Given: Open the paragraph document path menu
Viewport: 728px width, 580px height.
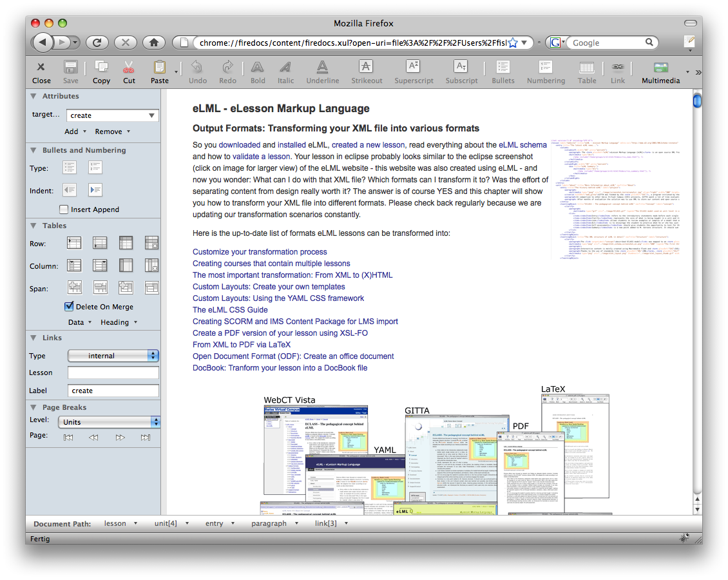Looking at the screenshot, I should 275,523.
